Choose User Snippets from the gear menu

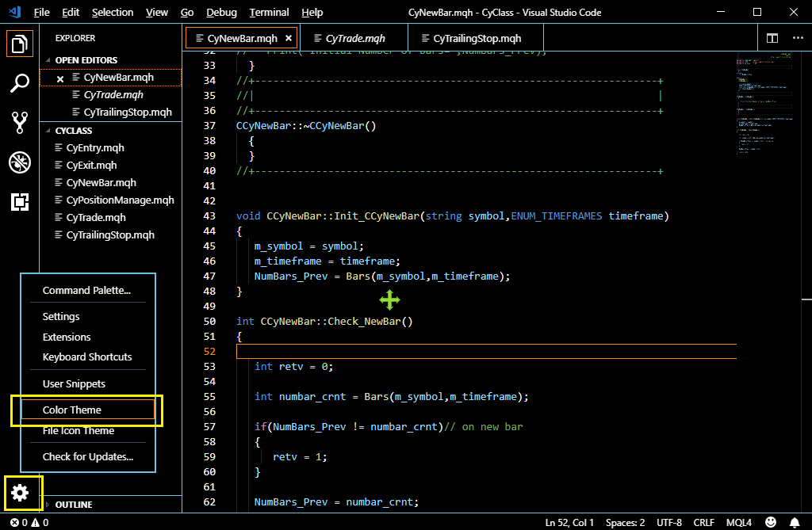(x=74, y=383)
